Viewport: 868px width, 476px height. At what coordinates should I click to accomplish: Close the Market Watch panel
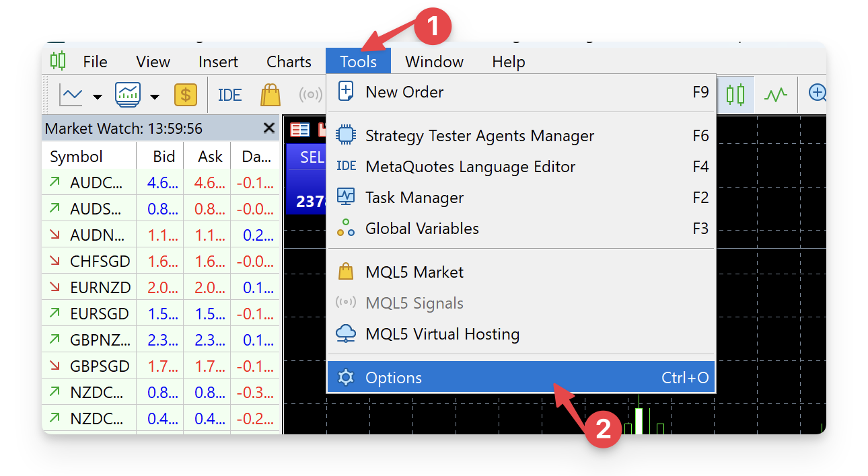[269, 128]
